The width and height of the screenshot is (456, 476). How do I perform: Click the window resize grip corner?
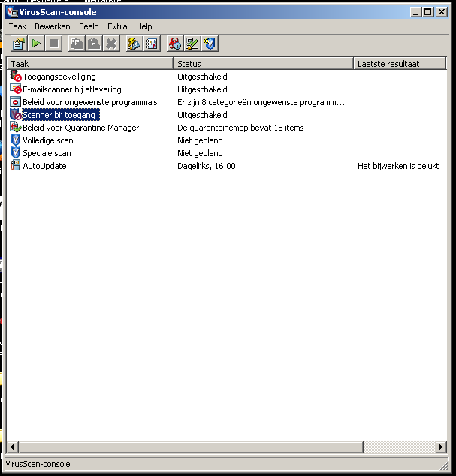pos(444,465)
